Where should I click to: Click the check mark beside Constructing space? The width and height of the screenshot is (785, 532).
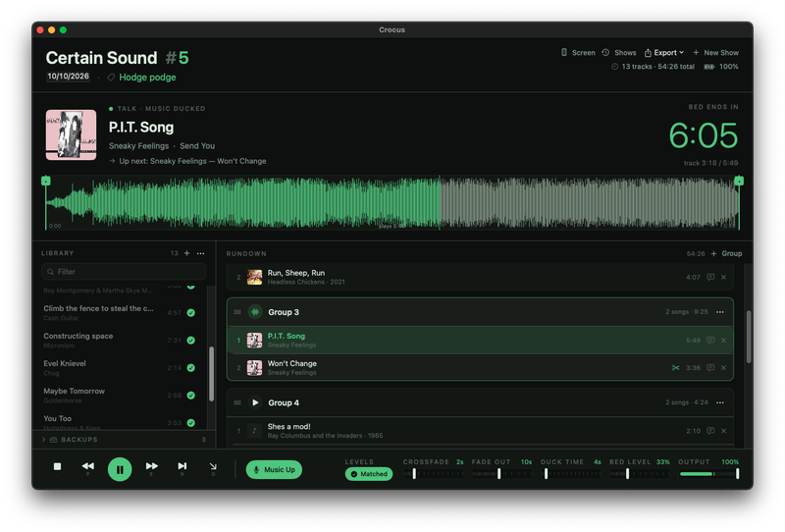coord(190,341)
